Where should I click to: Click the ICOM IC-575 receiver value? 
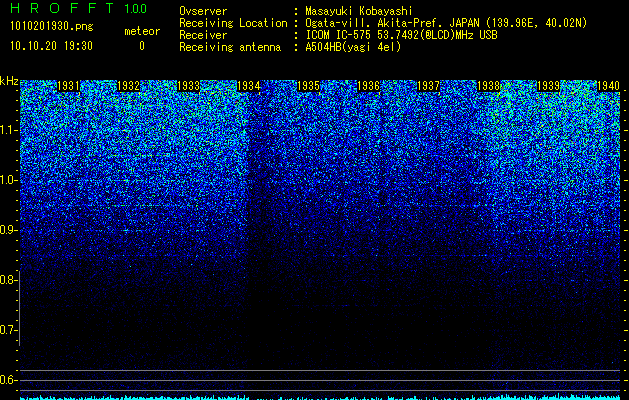(x=401, y=35)
